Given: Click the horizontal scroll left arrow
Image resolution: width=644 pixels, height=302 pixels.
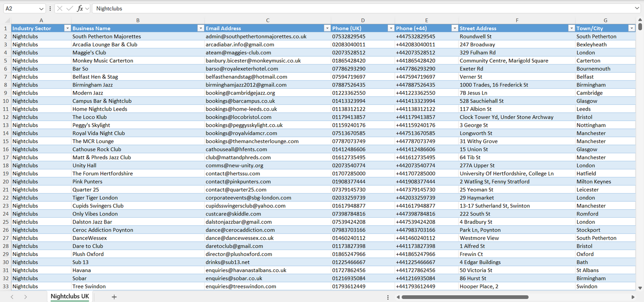Looking at the screenshot, I should coord(398,297).
